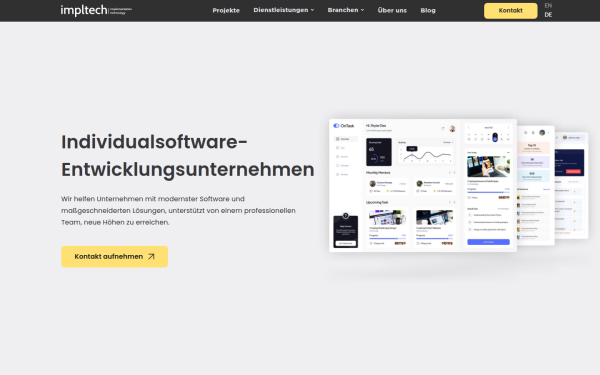Click the activity line chart in preview
The image size is (600, 375).
pos(427,155)
